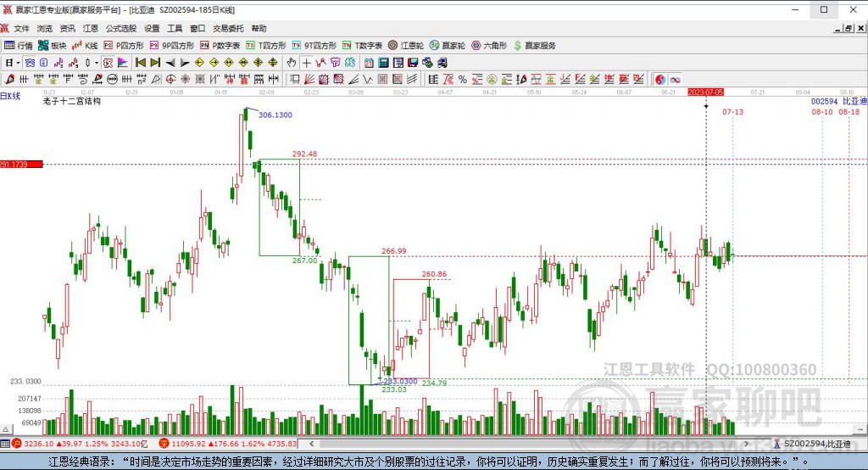Open the 交易委托 menu

coord(228,28)
